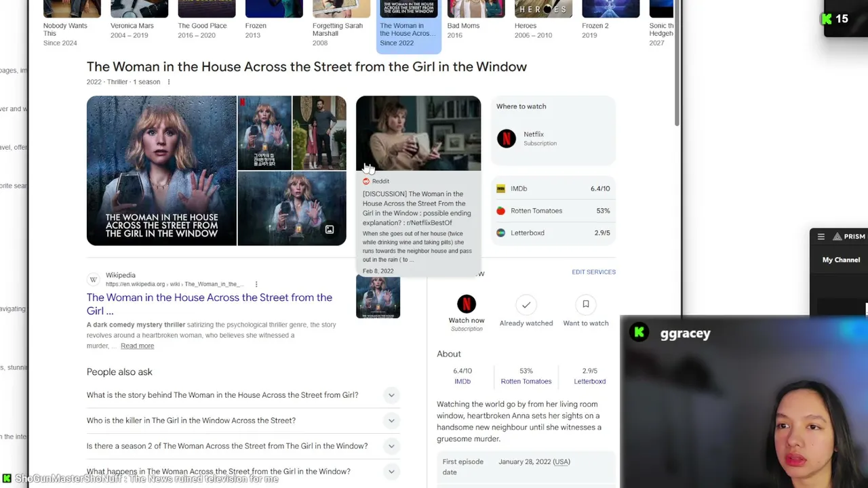
Task: Click the Netflix Watch now icon
Action: pos(467,304)
